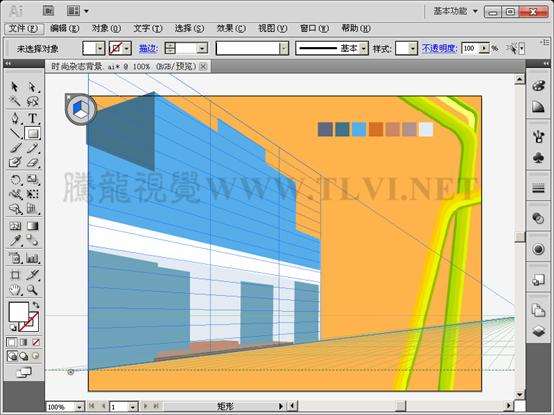Select the Line Segment tool
554x415 pixels.
14,133
